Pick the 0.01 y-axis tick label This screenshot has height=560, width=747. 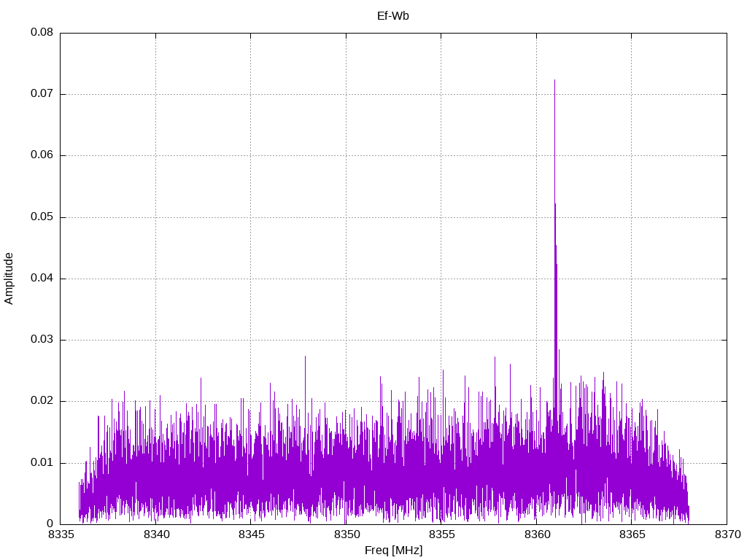click(x=42, y=463)
